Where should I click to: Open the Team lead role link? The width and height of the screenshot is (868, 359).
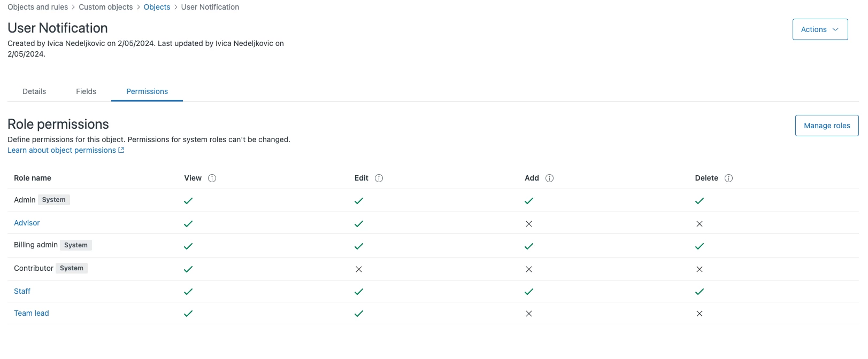(32, 313)
